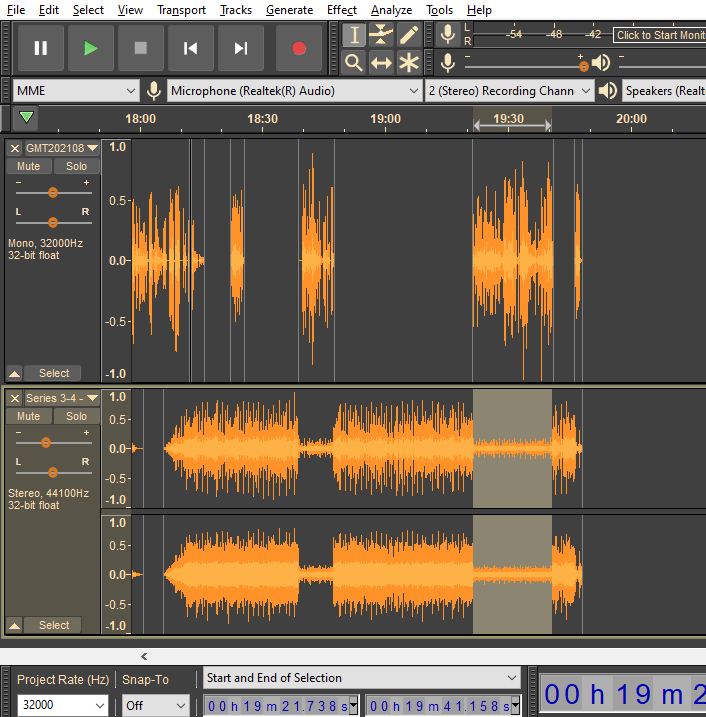Screen dimensions: 706x717
Task: Close the Series 3-4 track
Action: click(x=15, y=398)
